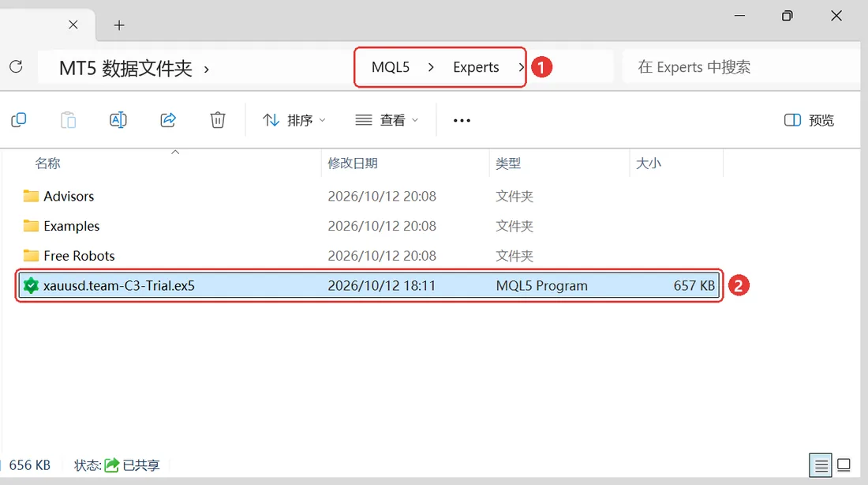868x485 pixels.
Task: Click the refresh icon
Action: (16, 67)
